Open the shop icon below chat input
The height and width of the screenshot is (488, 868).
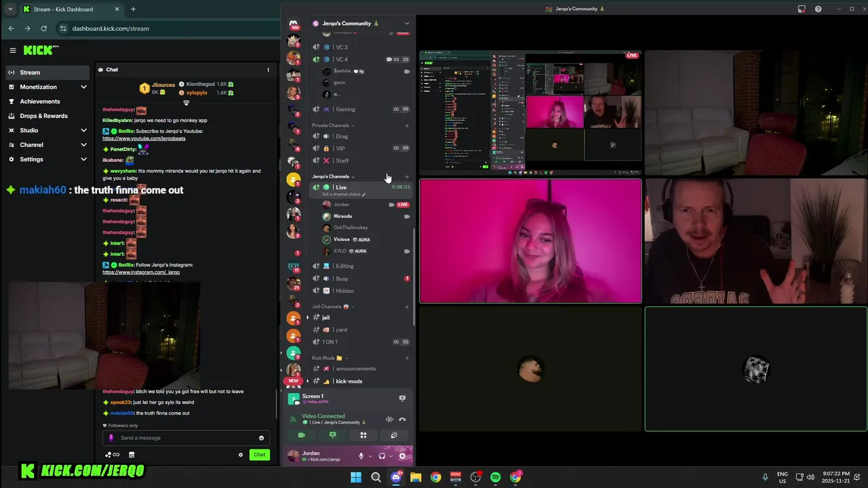pos(132,455)
